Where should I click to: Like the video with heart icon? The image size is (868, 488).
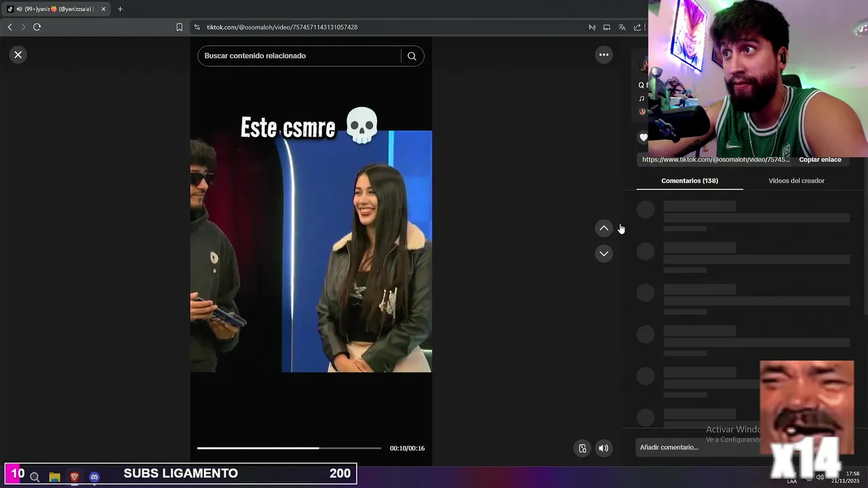pyautogui.click(x=644, y=138)
